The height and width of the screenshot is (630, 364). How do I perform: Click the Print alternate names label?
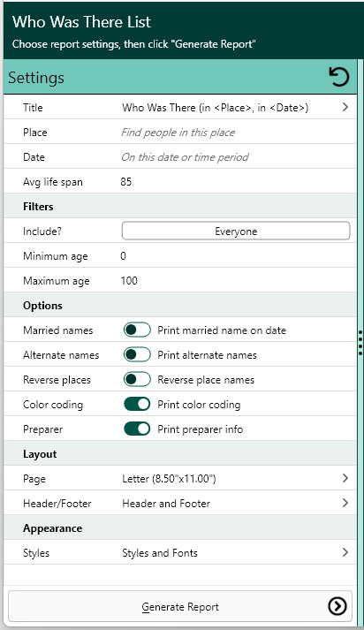207,355
